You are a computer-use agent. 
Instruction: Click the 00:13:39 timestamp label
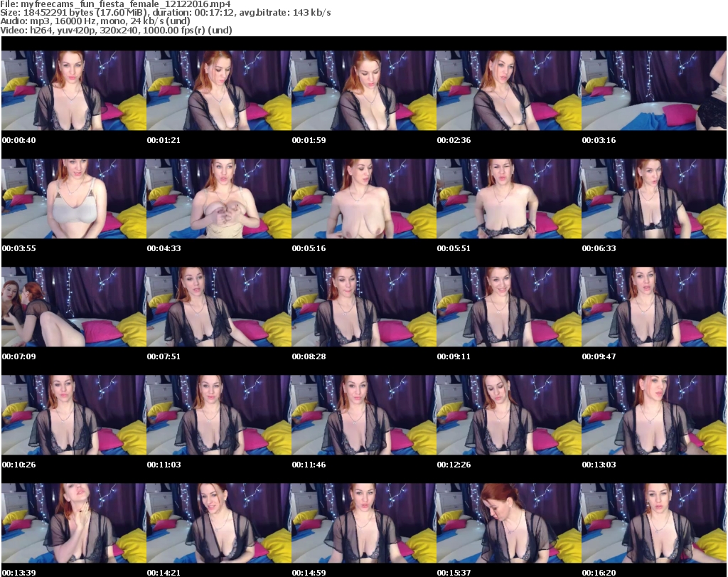click(18, 573)
